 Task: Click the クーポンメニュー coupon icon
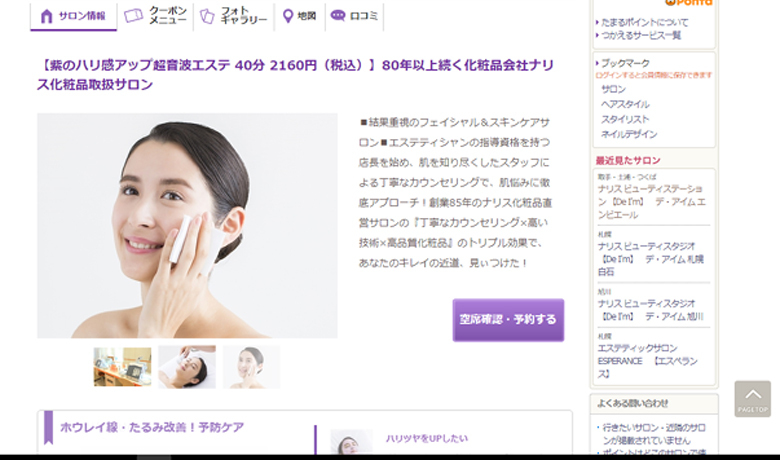[x=133, y=16]
